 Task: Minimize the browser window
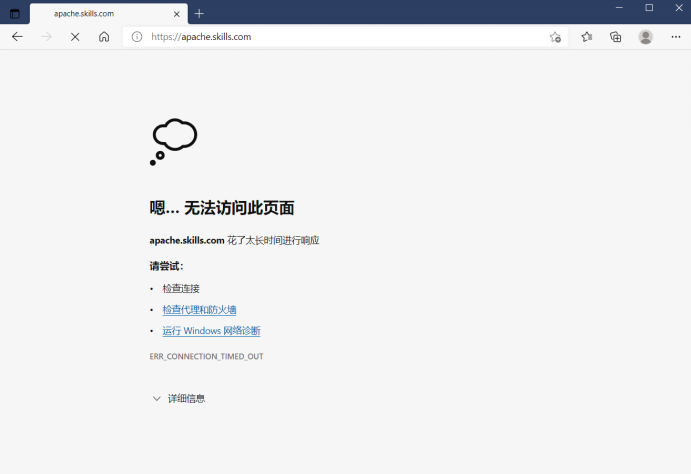click(x=619, y=7)
